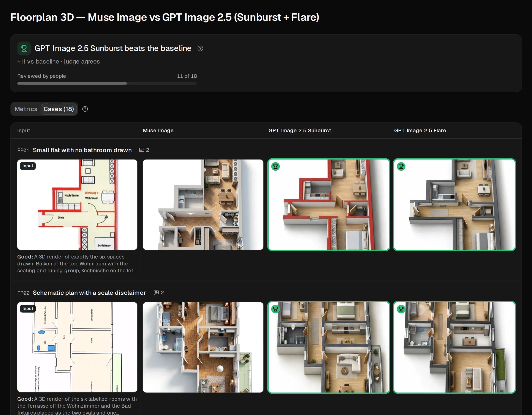Click the 'Muse Image' column header
This screenshot has height=415, width=532.
pyautogui.click(x=158, y=131)
